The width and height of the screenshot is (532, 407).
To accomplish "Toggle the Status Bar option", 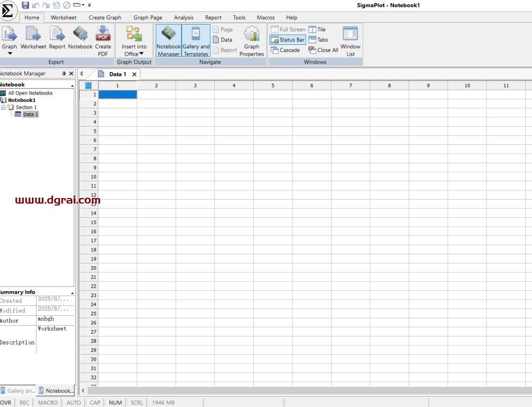I will click(288, 40).
